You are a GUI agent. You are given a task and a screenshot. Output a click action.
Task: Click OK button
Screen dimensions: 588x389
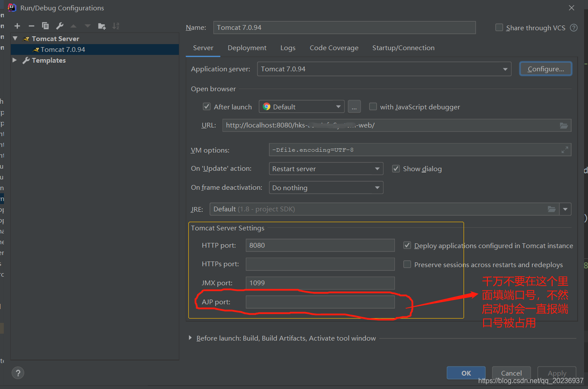(x=466, y=373)
